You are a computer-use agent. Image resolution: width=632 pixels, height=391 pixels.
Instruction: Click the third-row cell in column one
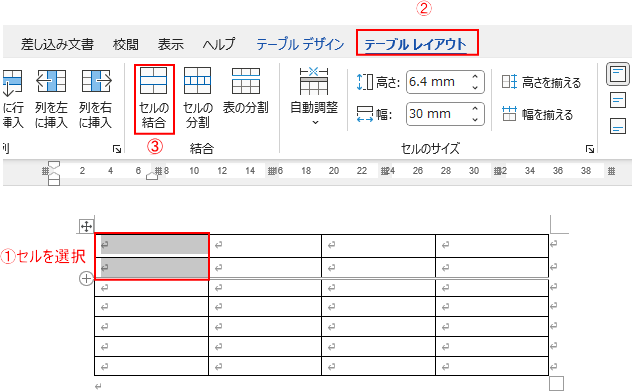coord(151,288)
